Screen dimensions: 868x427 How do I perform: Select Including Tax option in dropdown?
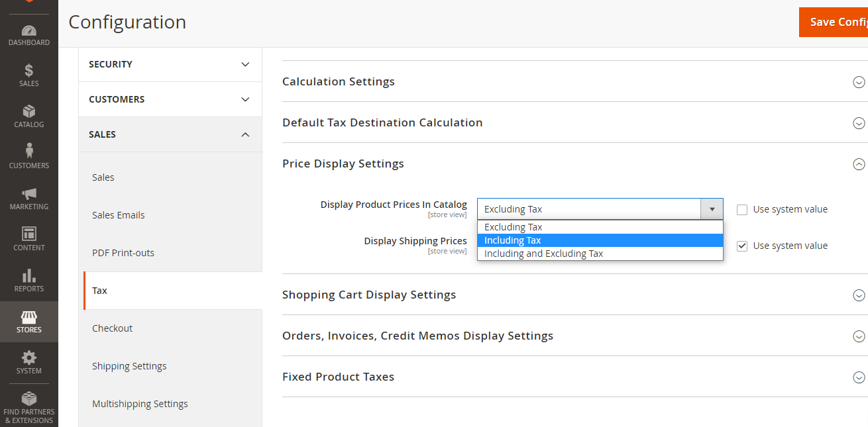pos(600,240)
